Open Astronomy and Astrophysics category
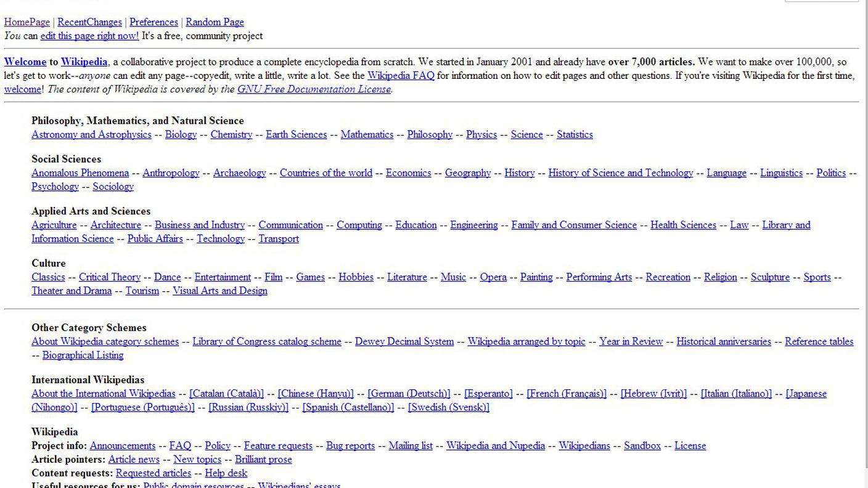This screenshot has height=488, width=868. (91, 135)
